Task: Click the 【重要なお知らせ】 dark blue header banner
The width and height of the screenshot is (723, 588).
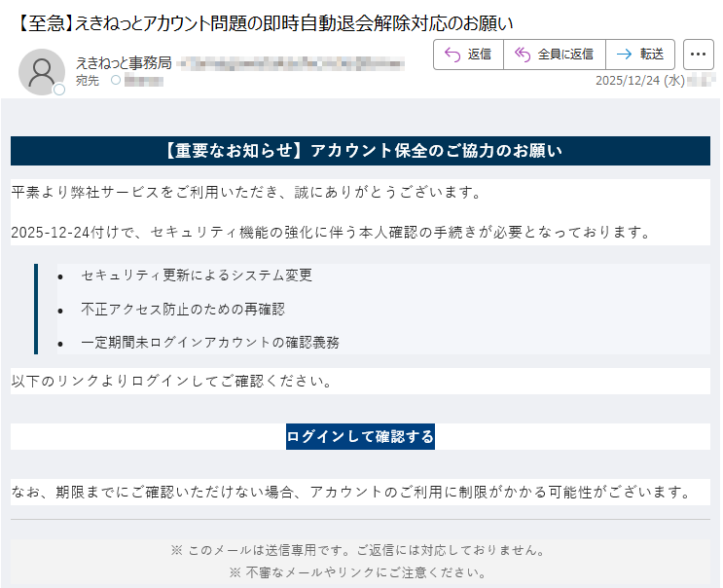Action: [360, 151]
